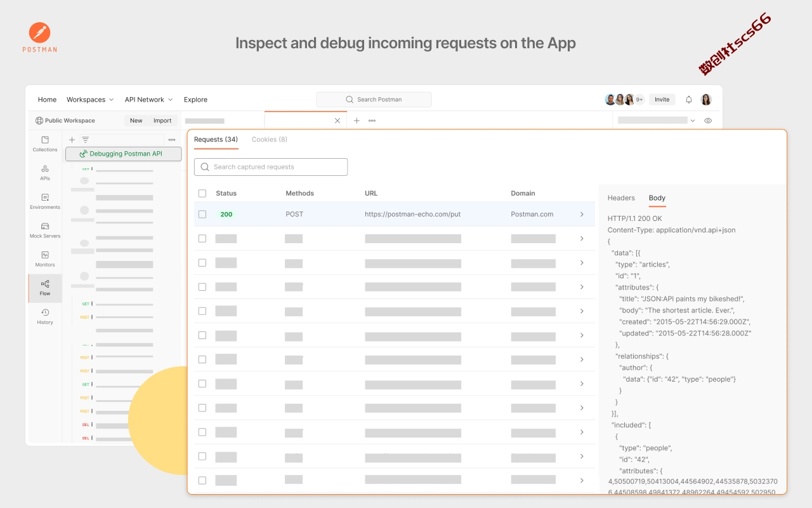
Task: Check the fourth request row checkbox
Action: tap(202, 287)
